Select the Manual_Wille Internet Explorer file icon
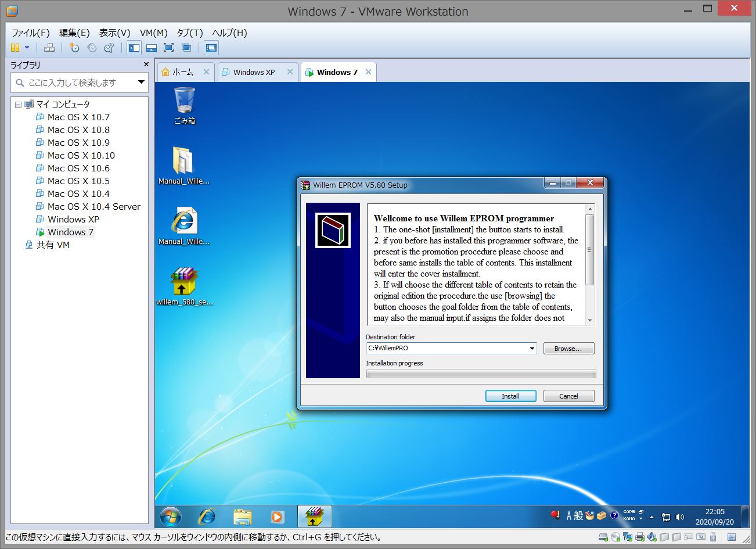The image size is (756, 549). point(183,226)
